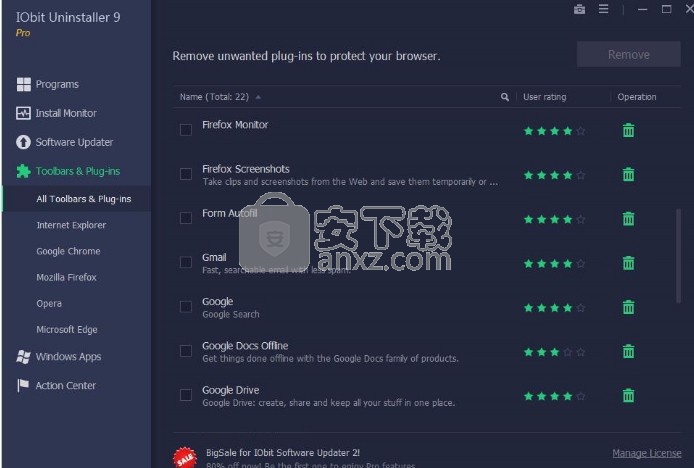The width and height of the screenshot is (694, 468).
Task: Click the search magnifier in list header
Action: (x=505, y=97)
